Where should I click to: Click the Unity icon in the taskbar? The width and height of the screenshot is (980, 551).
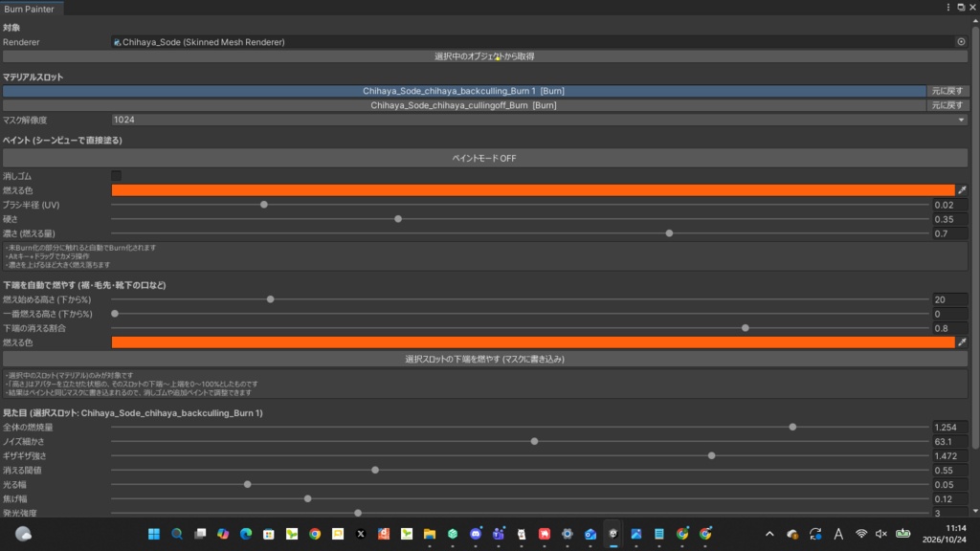[613, 534]
